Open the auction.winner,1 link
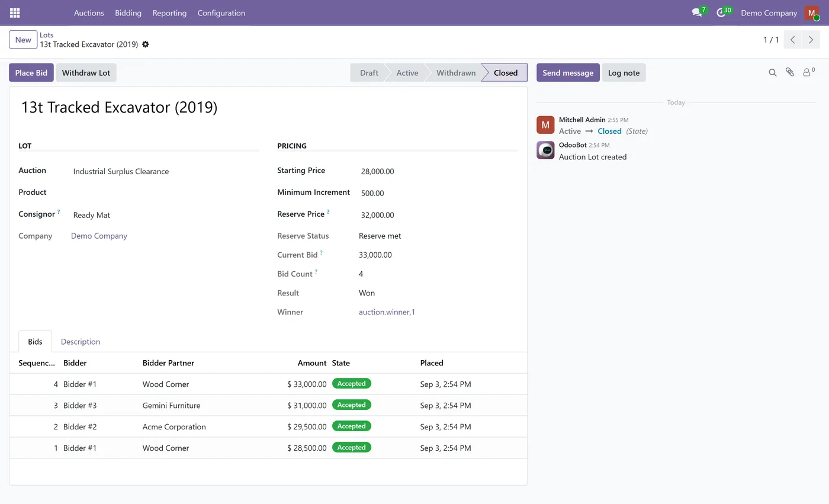The image size is (829, 504). pos(387,312)
